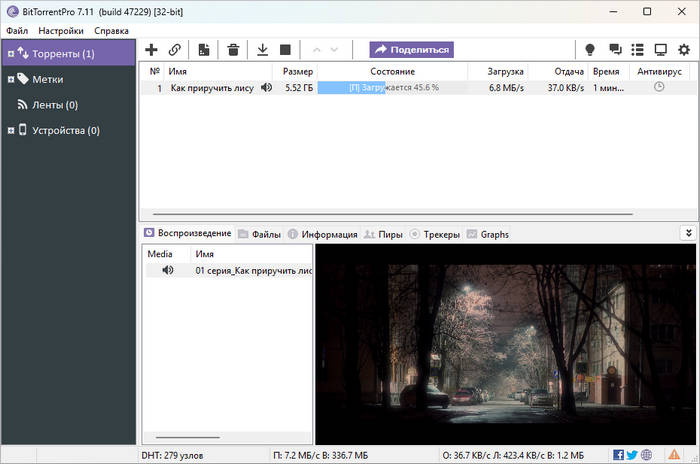Click the Start download arrow icon

(x=263, y=49)
